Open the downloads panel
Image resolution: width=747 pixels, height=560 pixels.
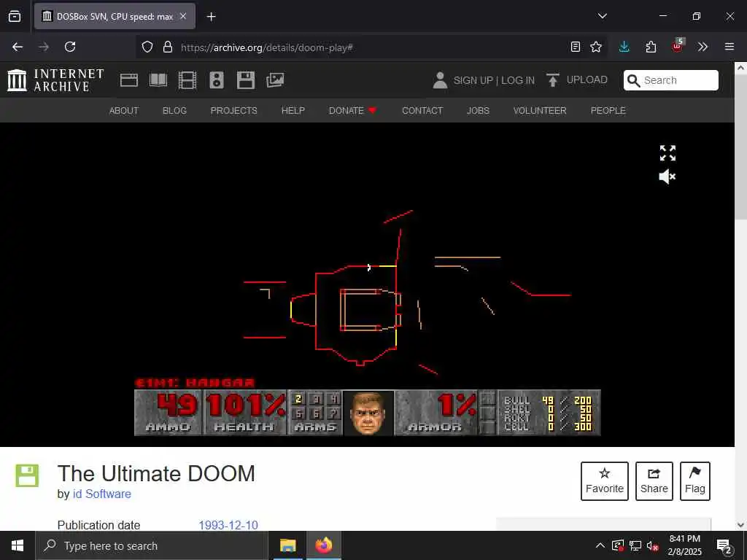[624, 47]
